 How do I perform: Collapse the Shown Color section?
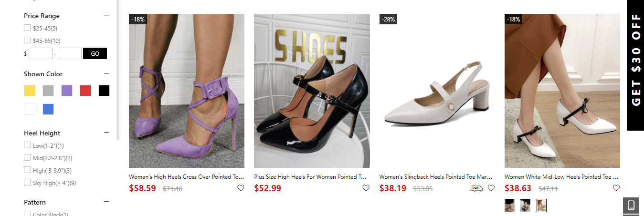pos(106,73)
